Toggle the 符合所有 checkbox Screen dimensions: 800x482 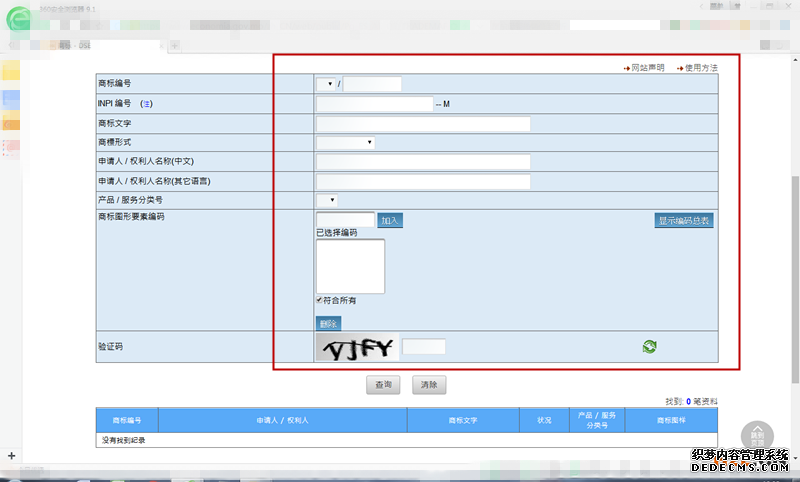coord(319,300)
